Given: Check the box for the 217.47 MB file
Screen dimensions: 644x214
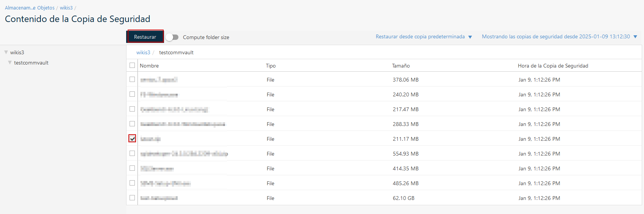Looking at the screenshot, I should 132,109.
